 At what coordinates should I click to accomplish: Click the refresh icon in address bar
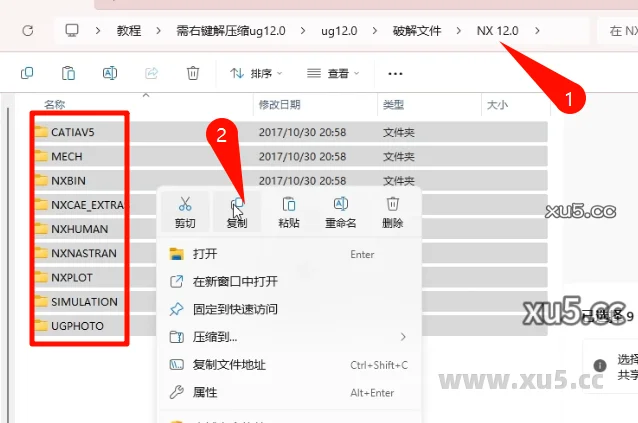[27, 30]
